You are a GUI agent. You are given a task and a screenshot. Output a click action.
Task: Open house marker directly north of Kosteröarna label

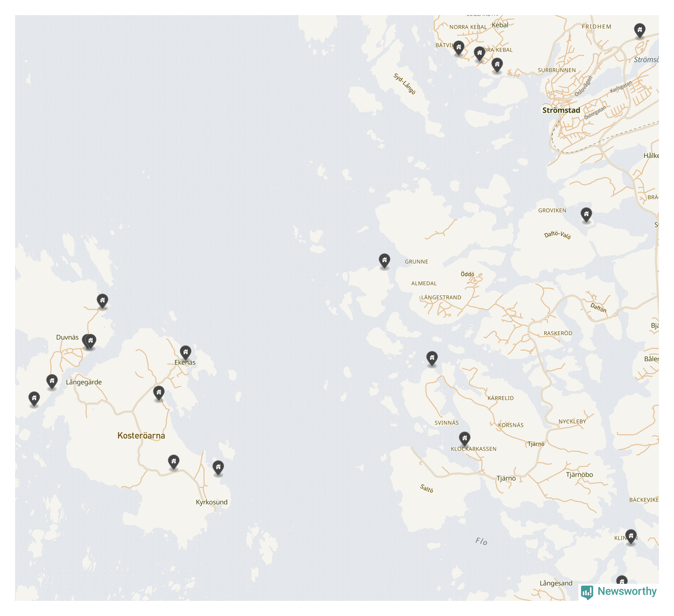point(158,393)
